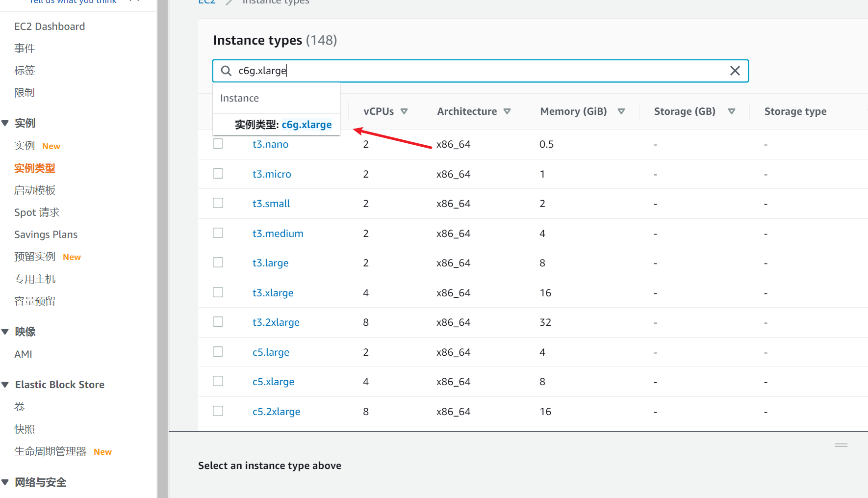The width and height of the screenshot is (868, 498).
Task: Open Savings Plans in the sidebar
Action: 46,235
